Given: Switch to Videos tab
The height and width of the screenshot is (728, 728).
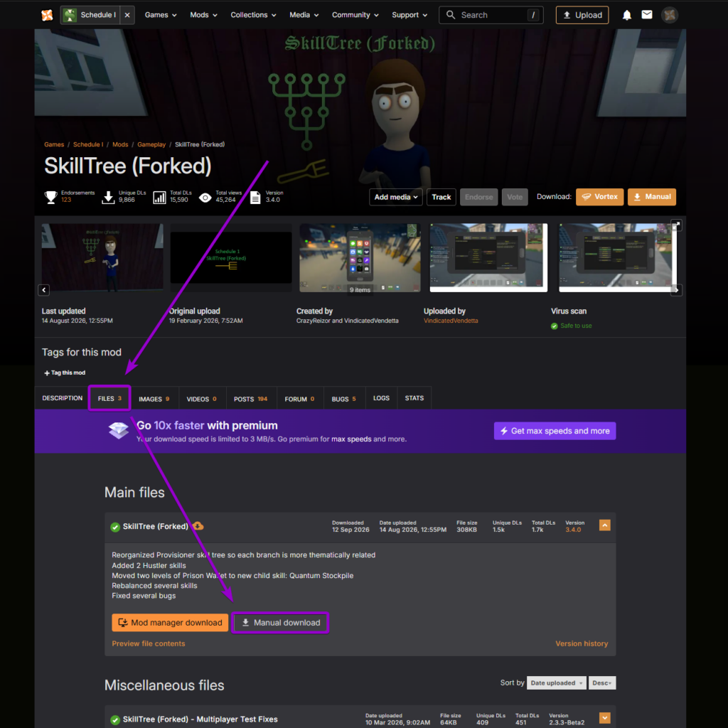Looking at the screenshot, I should [x=201, y=398].
